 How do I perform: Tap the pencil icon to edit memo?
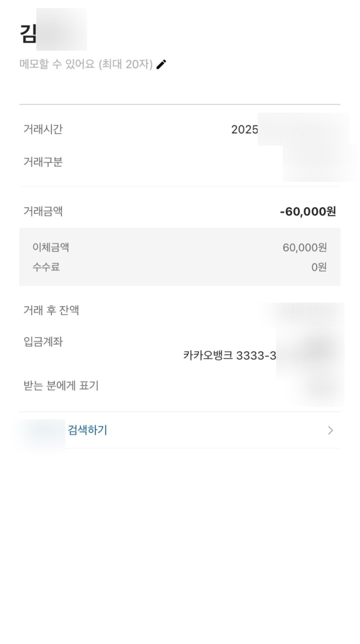161,64
